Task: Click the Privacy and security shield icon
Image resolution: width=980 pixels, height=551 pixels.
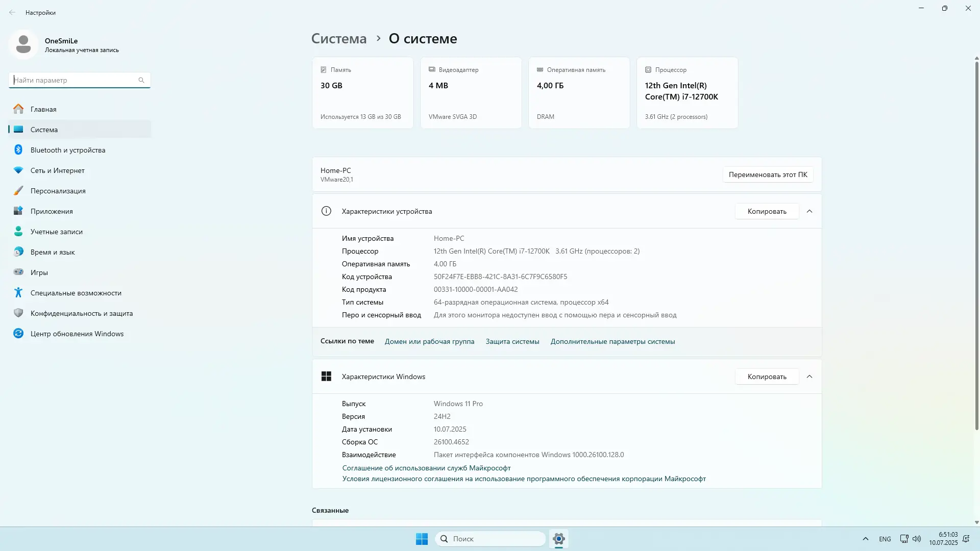Action: coord(18,313)
